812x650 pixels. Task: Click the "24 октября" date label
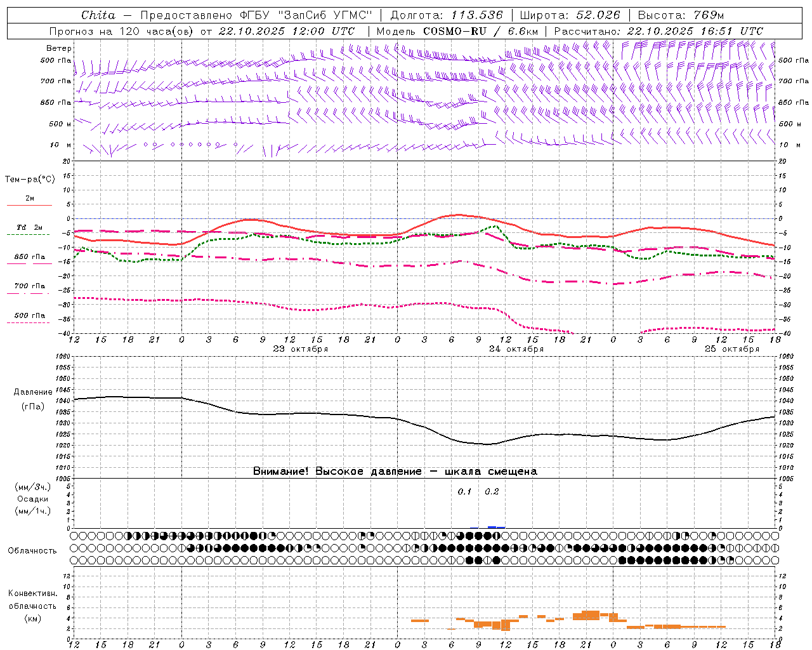point(516,349)
